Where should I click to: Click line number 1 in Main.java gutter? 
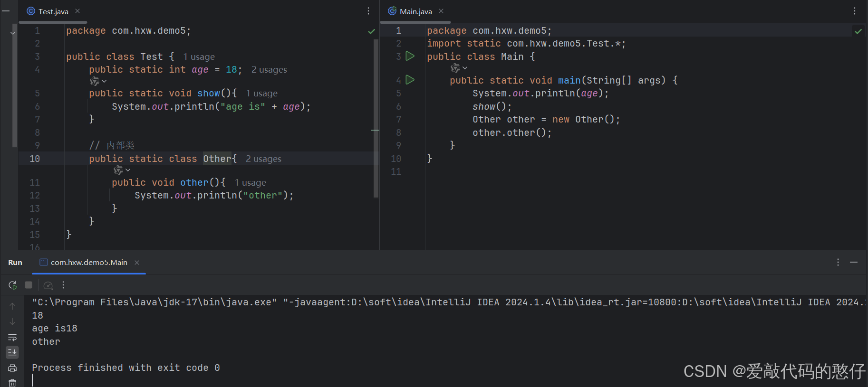point(398,31)
